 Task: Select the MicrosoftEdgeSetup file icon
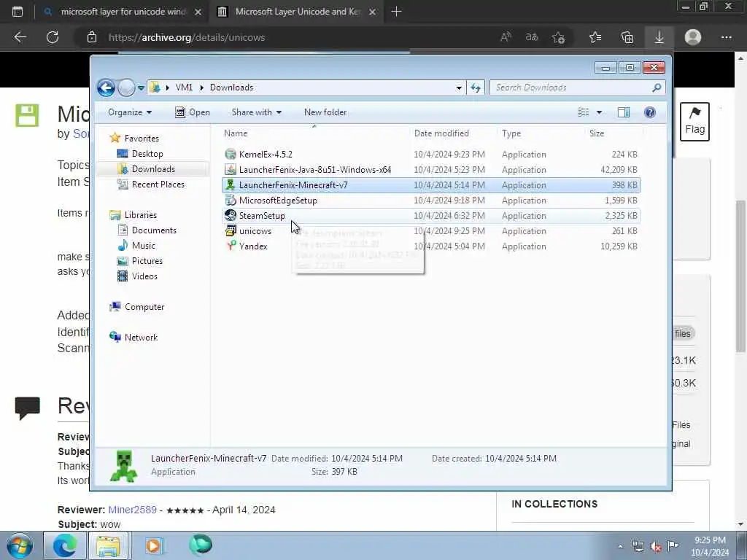(x=231, y=200)
